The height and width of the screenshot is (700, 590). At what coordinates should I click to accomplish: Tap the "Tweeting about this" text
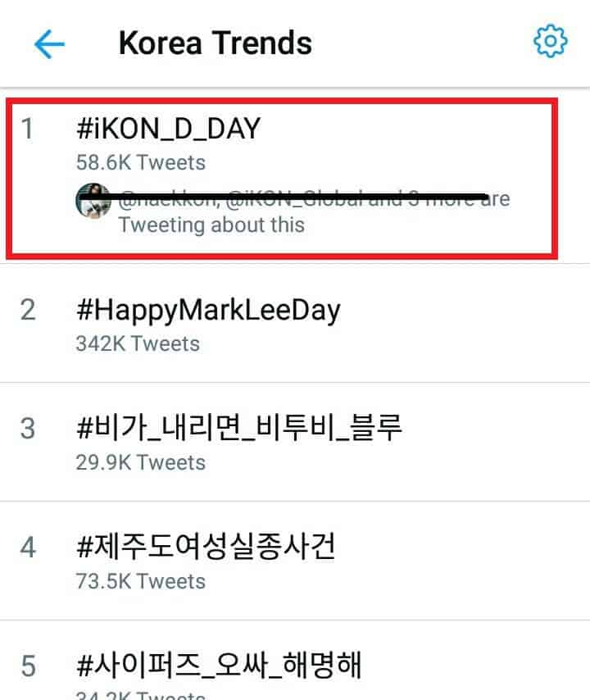211,225
